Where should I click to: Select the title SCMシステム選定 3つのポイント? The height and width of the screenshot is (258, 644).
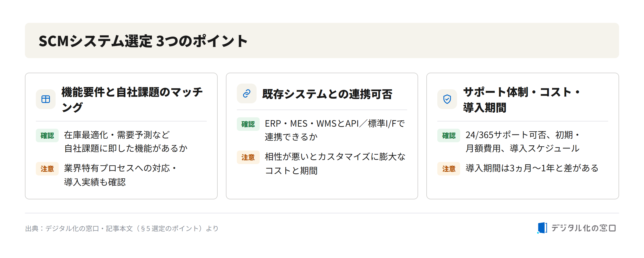[143, 41]
